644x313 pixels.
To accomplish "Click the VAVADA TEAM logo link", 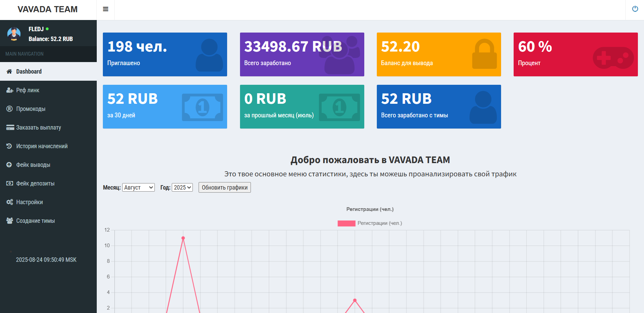I will (x=48, y=9).
